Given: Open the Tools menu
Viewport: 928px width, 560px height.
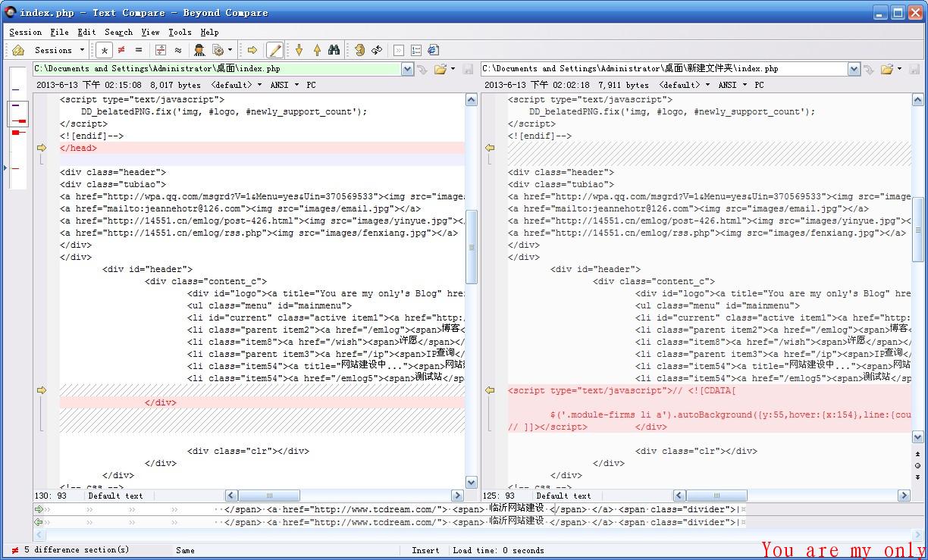Looking at the screenshot, I should (180, 32).
